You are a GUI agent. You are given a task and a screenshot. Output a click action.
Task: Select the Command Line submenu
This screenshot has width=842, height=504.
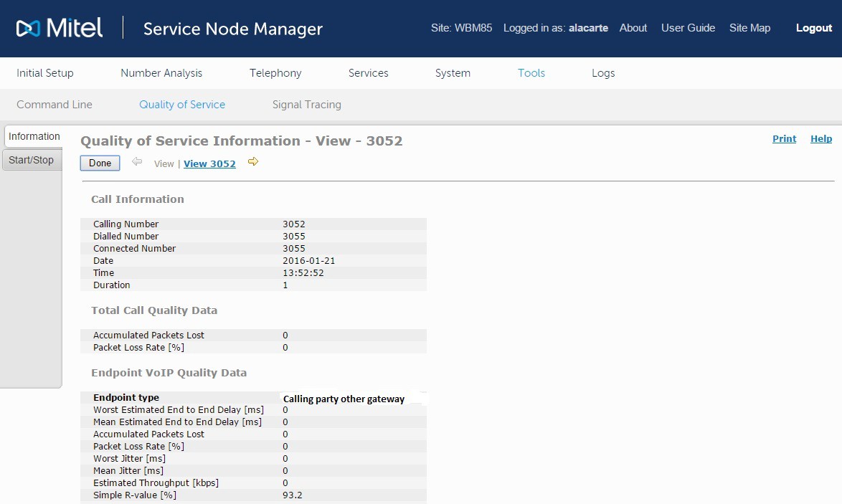coord(55,105)
